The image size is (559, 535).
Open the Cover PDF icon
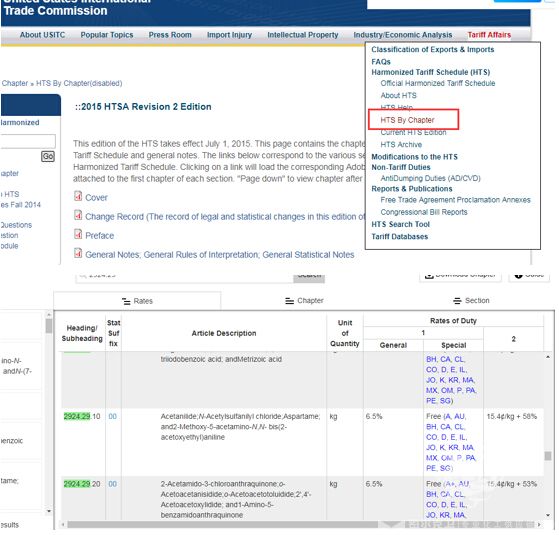(x=78, y=196)
